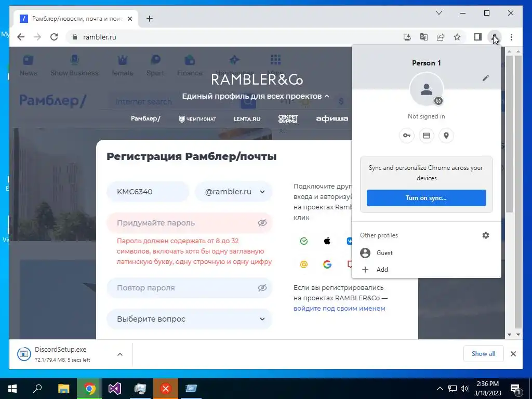Toggle the Chrome side panel
This screenshot has height=399, width=532.
point(478,37)
